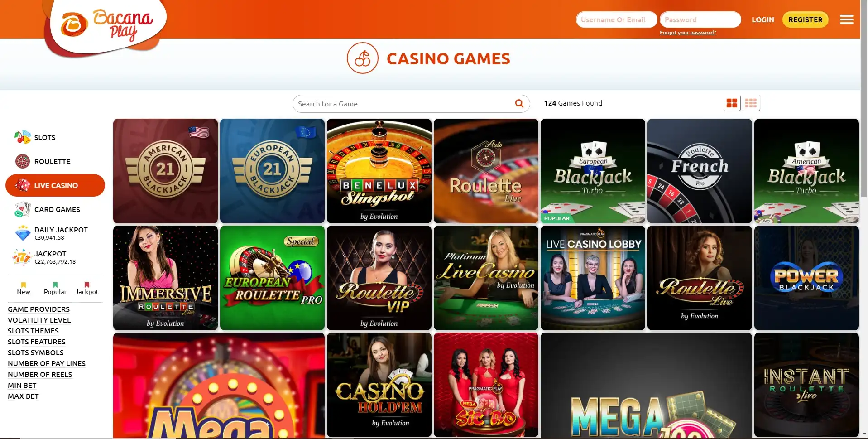Toggle the New games filter
Image resolution: width=868 pixels, height=439 pixels.
point(24,288)
